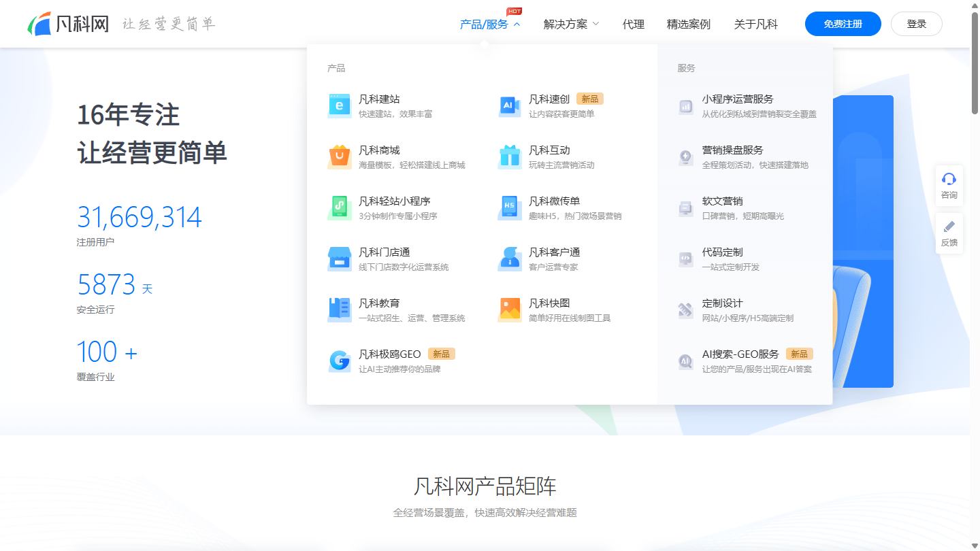The height and width of the screenshot is (551, 980).
Task: Select the 凡科客户通 icon
Action: coord(510,259)
